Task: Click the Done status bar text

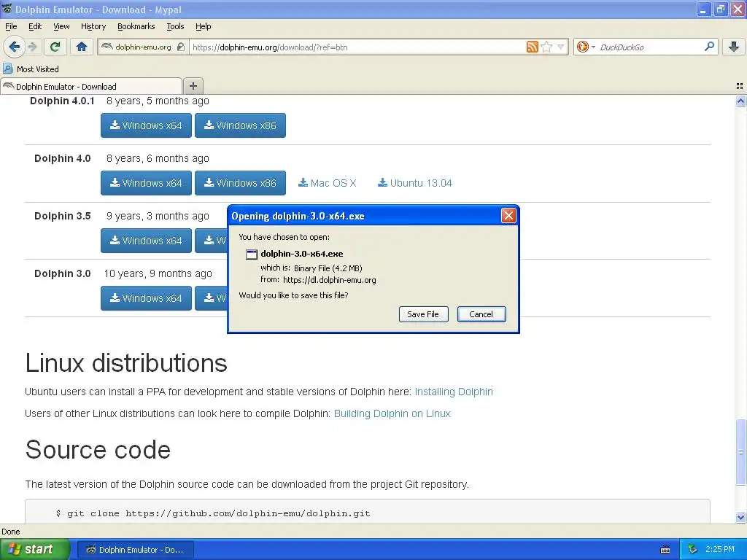Action: pyautogui.click(x=10, y=532)
